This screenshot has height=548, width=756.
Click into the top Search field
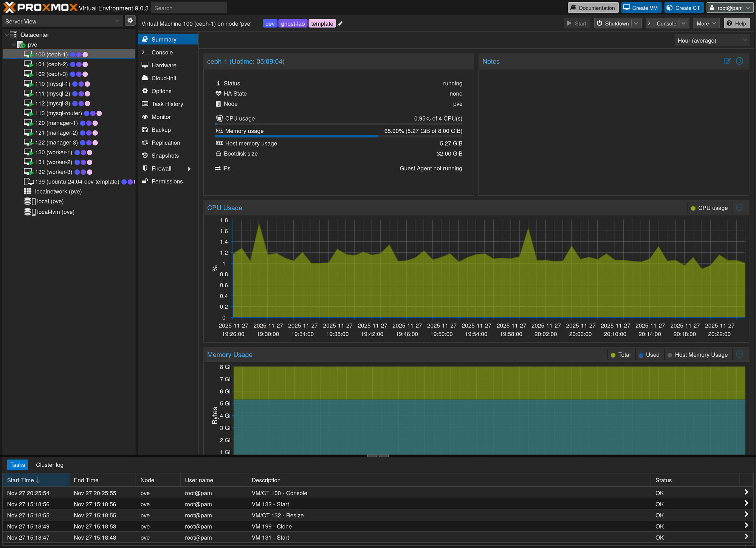pyautogui.click(x=189, y=8)
